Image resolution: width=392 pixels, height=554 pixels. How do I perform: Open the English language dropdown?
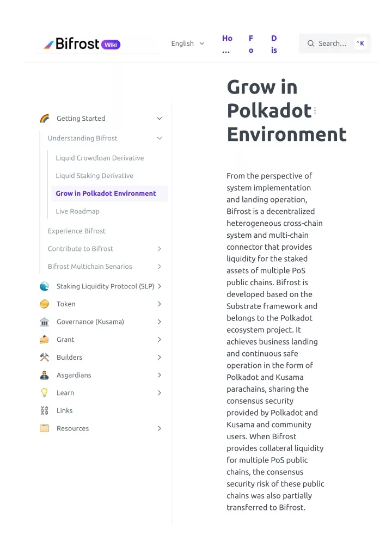[188, 44]
